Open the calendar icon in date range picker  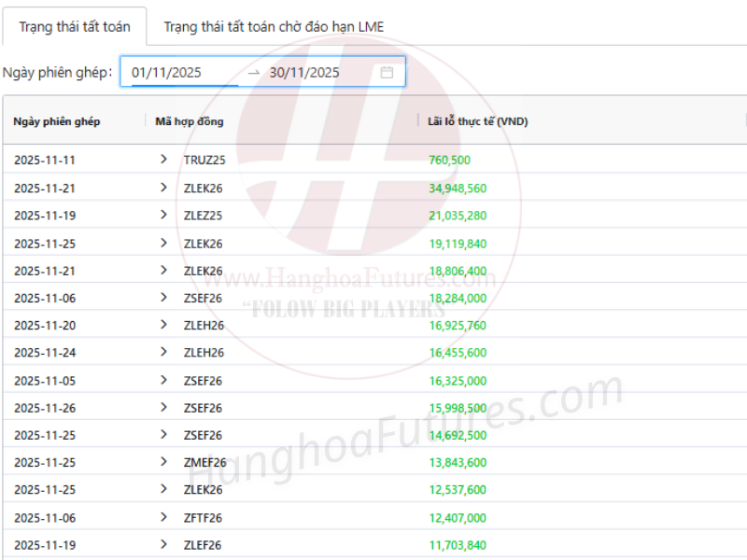coord(387,72)
